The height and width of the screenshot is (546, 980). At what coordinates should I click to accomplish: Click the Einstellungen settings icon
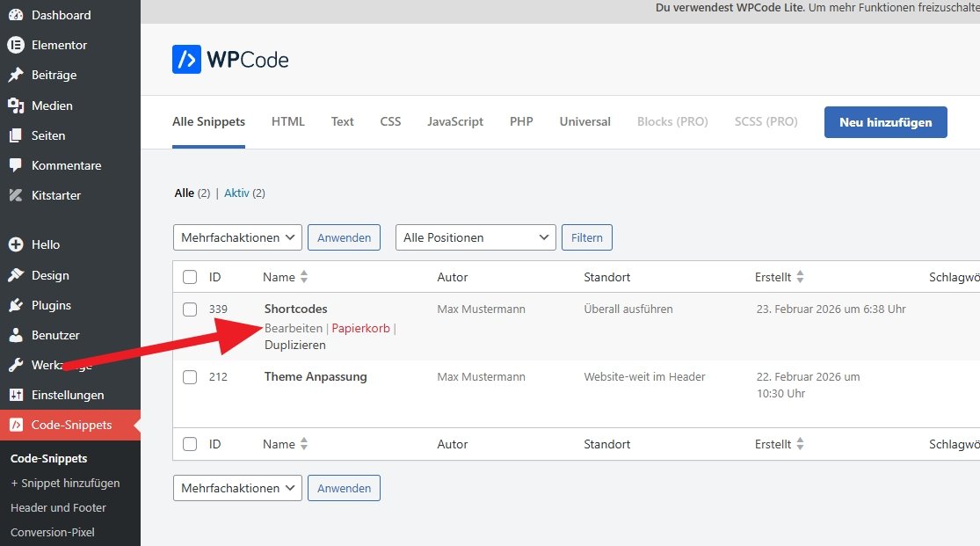point(15,395)
